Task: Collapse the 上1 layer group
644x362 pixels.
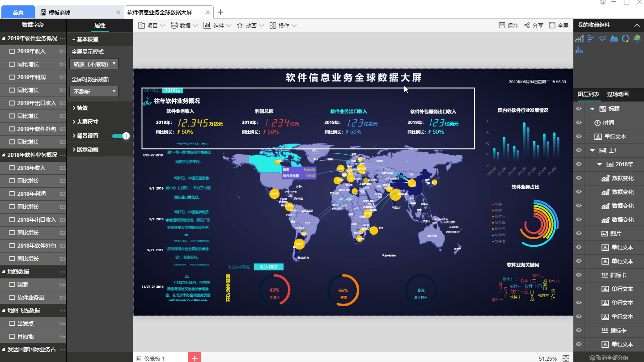Action: pyautogui.click(x=592, y=151)
